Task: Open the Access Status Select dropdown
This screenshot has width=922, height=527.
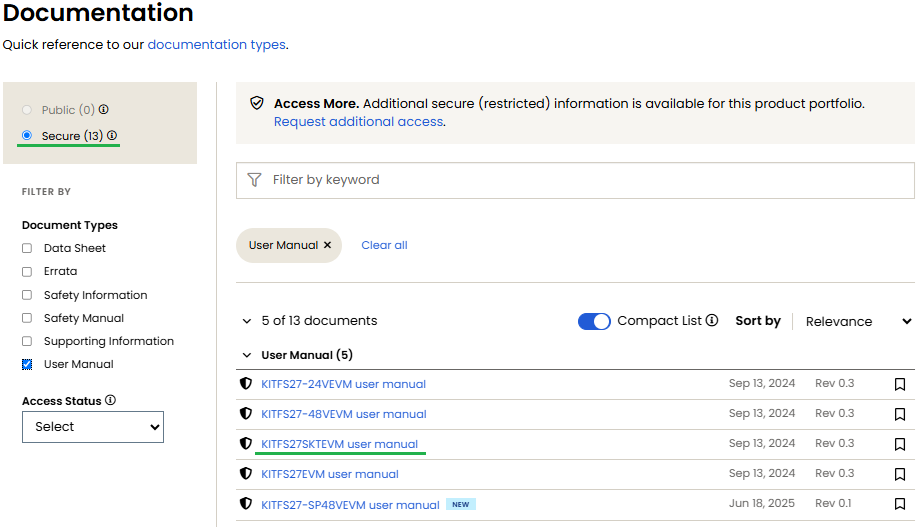Action: 93,427
